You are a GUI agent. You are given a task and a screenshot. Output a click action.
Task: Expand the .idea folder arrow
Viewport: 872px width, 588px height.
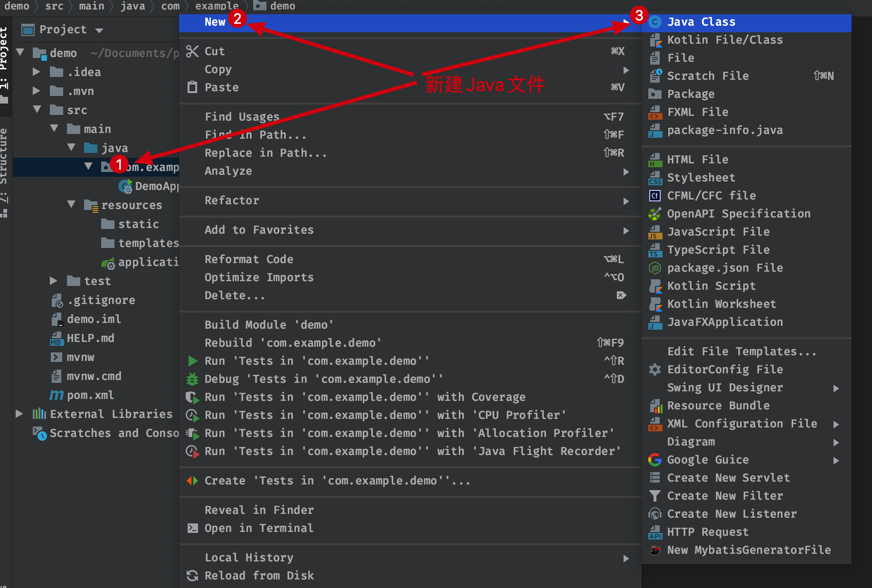pyautogui.click(x=36, y=72)
